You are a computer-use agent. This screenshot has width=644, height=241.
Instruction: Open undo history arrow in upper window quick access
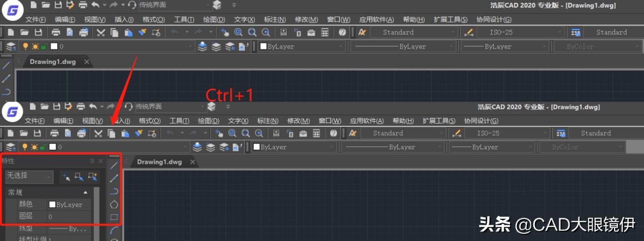tap(105, 5)
